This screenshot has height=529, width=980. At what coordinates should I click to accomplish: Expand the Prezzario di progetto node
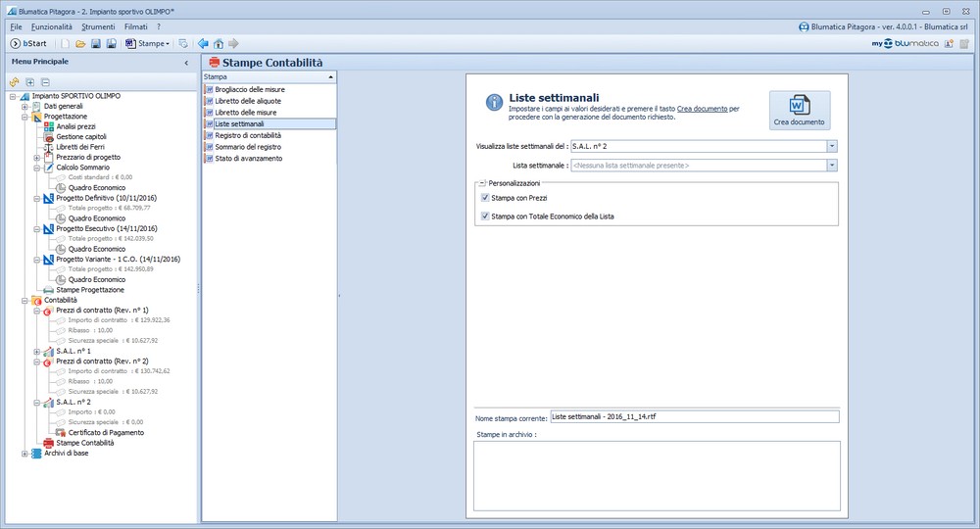37,158
